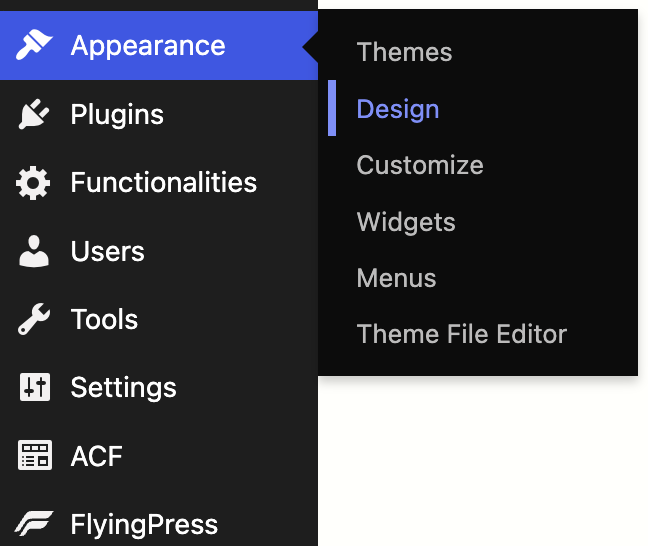
Task: Open Menus in the Appearance flyout
Action: tap(396, 278)
